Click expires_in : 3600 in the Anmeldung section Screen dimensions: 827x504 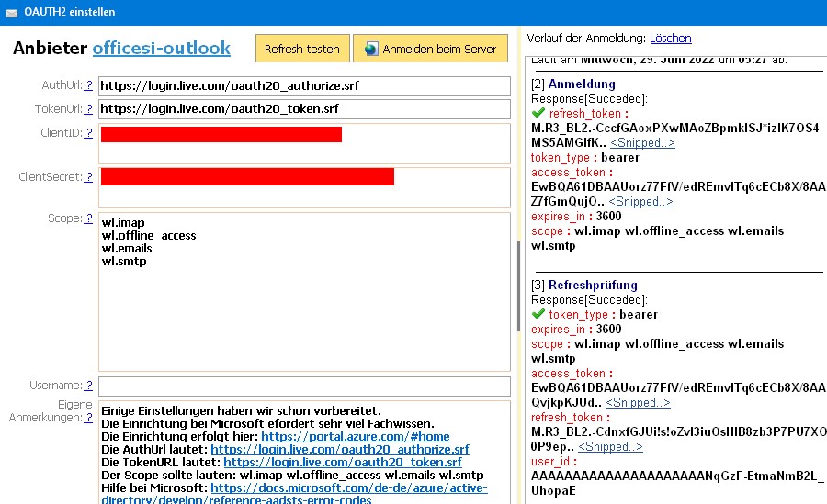click(576, 216)
